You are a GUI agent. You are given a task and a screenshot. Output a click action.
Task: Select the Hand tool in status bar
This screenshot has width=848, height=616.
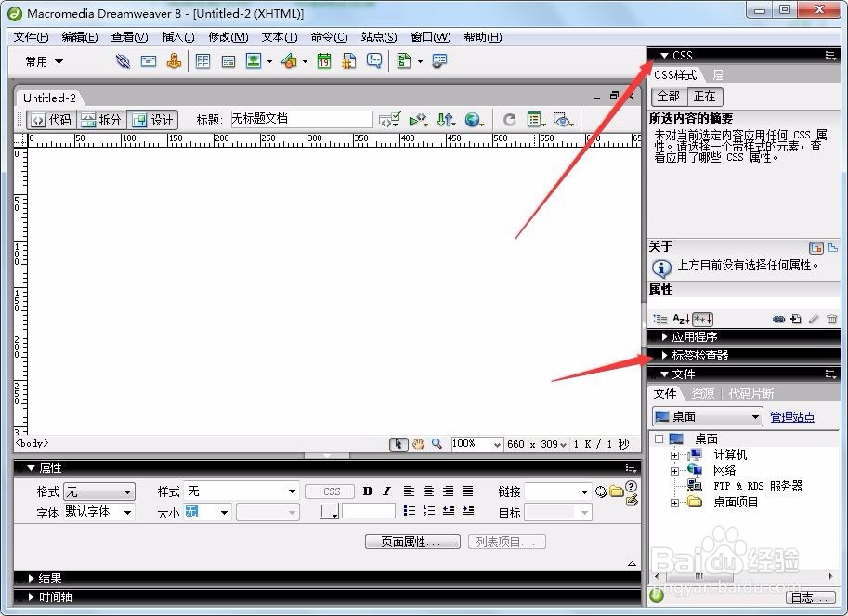(418, 444)
